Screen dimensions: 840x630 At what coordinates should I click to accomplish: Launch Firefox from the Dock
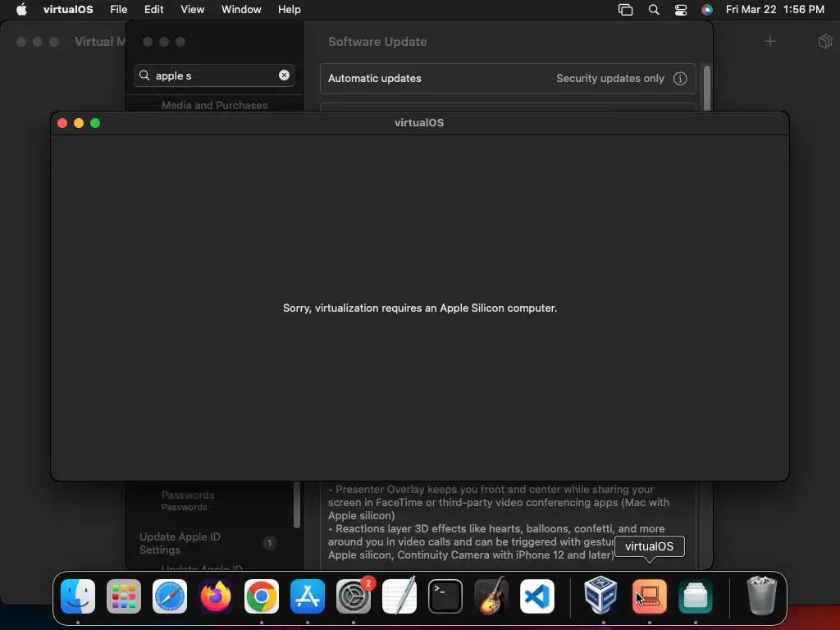pyautogui.click(x=216, y=596)
